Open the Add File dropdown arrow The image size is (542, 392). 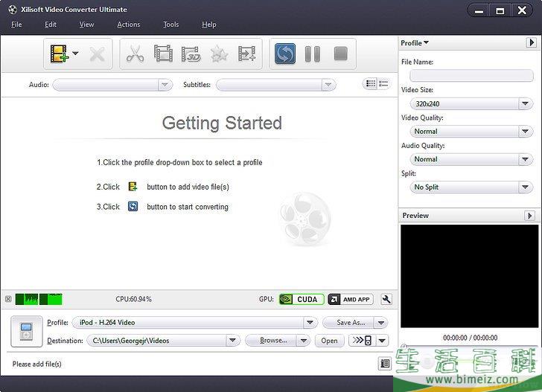[x=75, y=54]
